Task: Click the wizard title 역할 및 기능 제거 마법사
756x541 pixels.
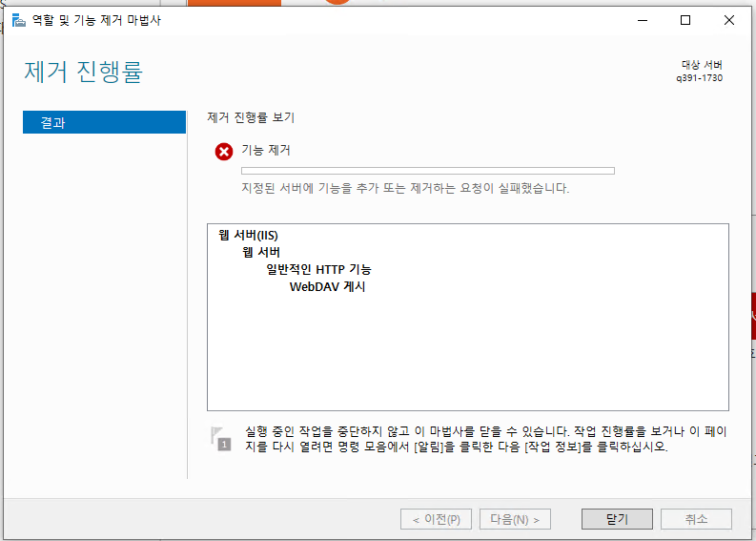Action: click(96, 20)
